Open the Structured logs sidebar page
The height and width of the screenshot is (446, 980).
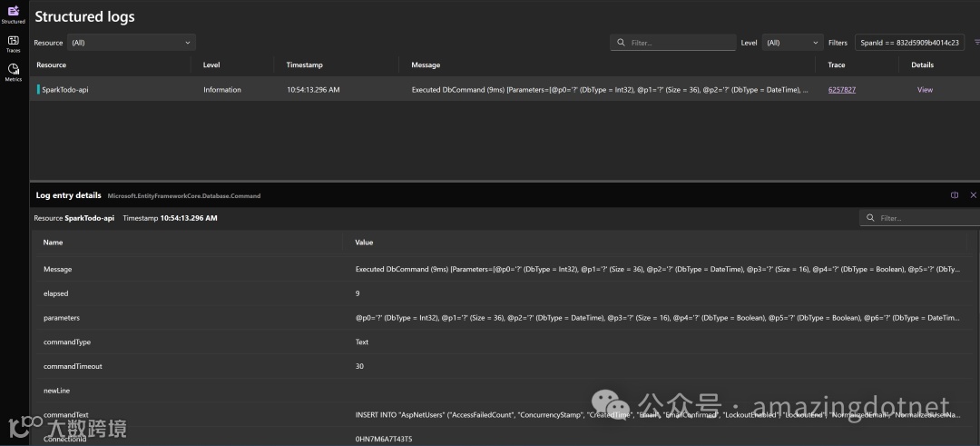(13, 15)
